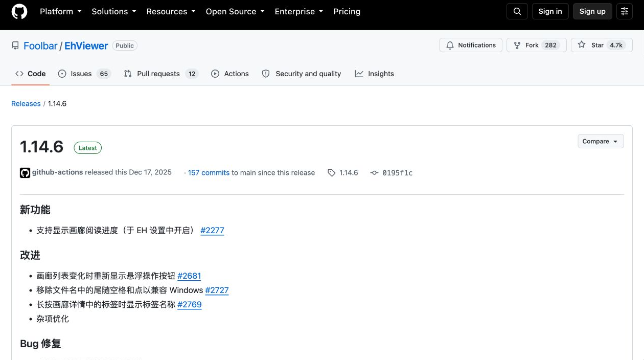Click the repository book icon
644x360 pixels.
point(15,46)
